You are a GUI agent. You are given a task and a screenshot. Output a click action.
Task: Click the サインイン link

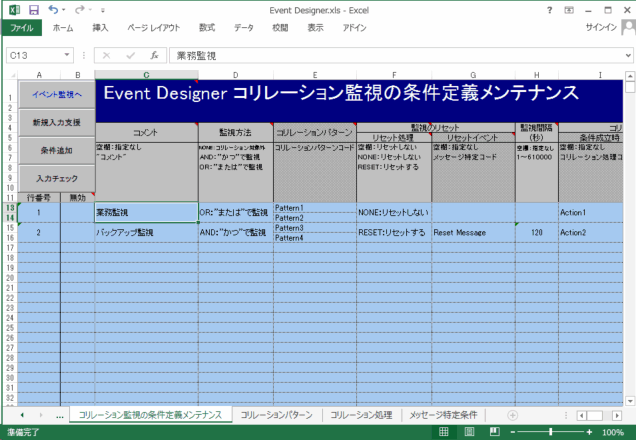(x=601, y=27)
